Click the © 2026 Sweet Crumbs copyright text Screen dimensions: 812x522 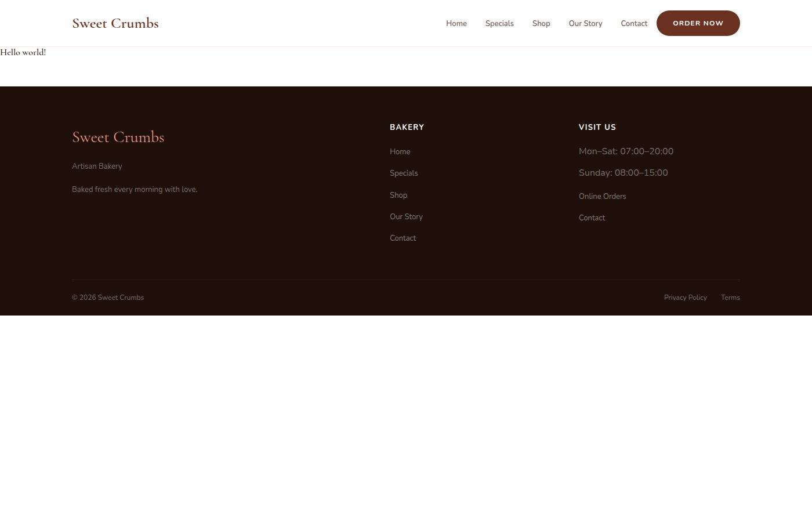click(x=108, y=298)
